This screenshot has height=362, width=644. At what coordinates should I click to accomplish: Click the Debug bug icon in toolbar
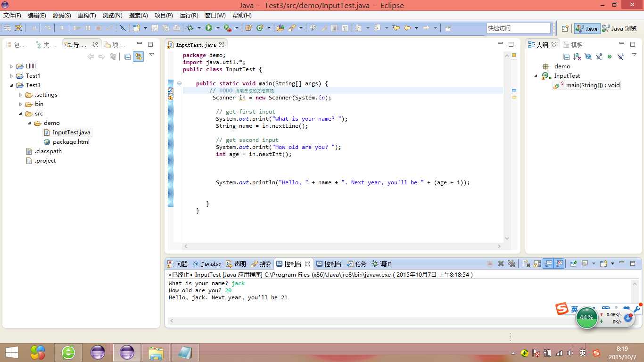pos(190,28)
